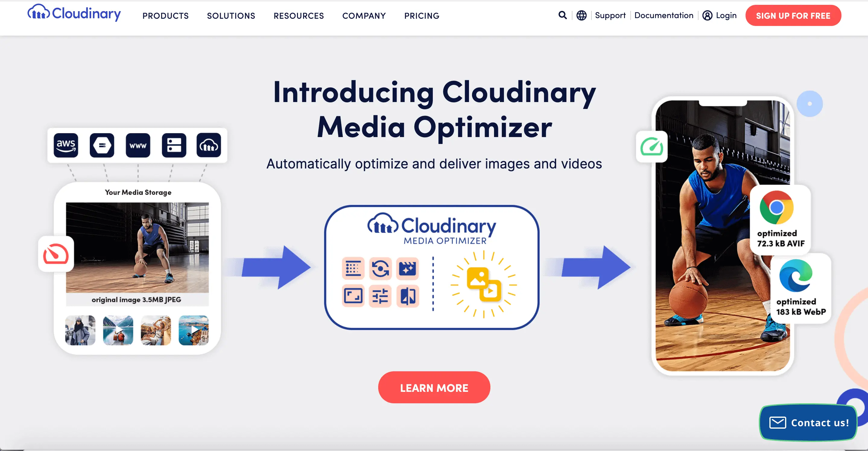The width and height of the screenshot is (868, 451).
Task: Toggle the search icon in navbar
Action: (x=562, y=15)
